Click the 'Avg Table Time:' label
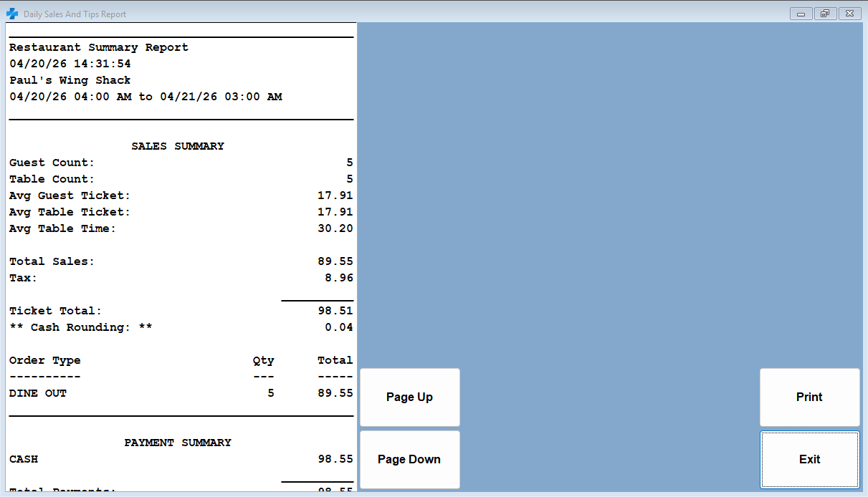 [62, 228]
